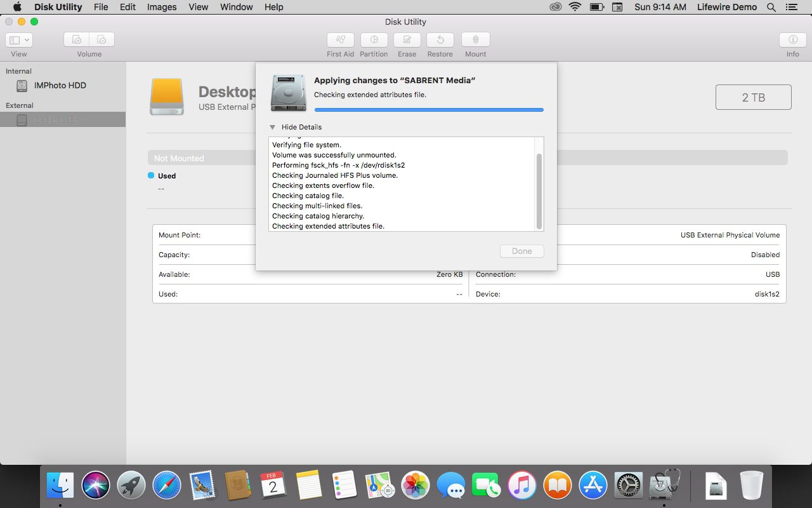Click the "Performing fsck_hfs -fn -x /dev/rdisk1s2" log line
812x508 pixels.
(x=338, y=165)
